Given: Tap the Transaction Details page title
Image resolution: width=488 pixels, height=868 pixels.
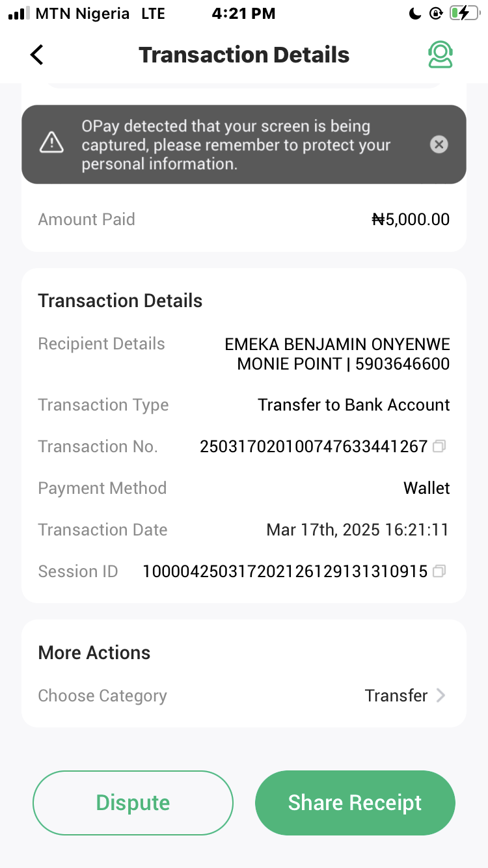Looking at the screenshot, I should pos(244,55).
